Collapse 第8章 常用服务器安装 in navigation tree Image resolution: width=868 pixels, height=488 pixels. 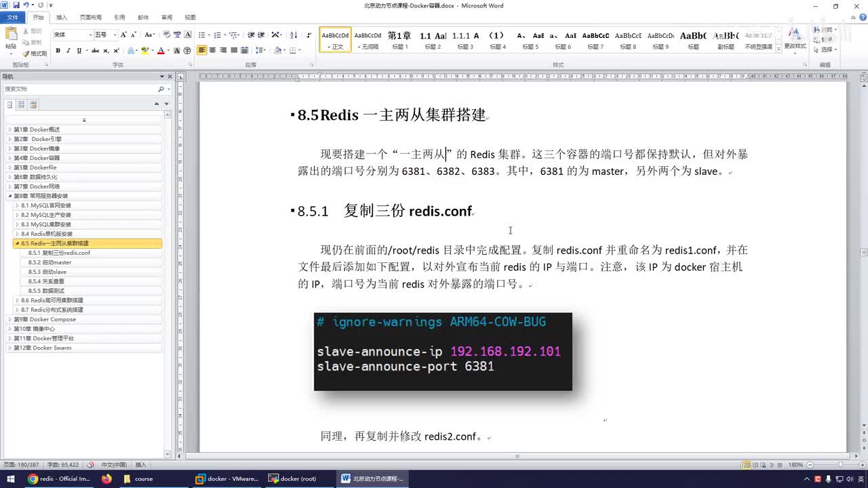tap(9, 196)
